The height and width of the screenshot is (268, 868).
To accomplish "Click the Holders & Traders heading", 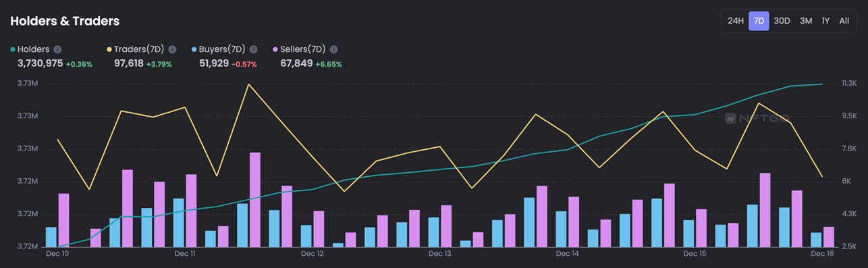I will click(65, 21).
